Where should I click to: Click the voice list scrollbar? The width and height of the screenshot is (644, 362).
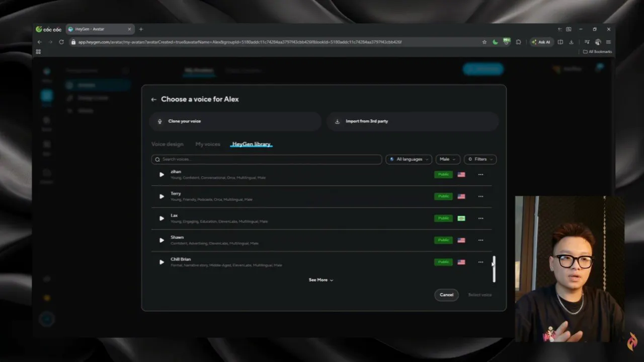click(494, 269)
